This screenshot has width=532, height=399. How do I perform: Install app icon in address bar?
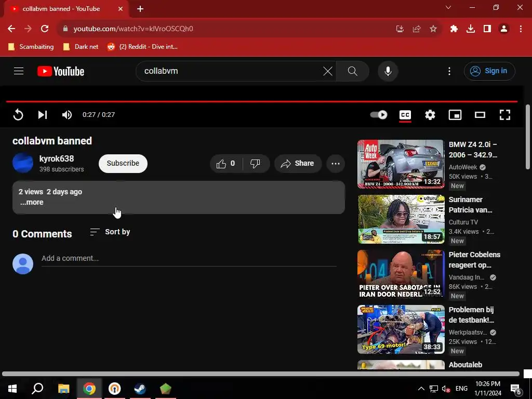pos(400,29)
